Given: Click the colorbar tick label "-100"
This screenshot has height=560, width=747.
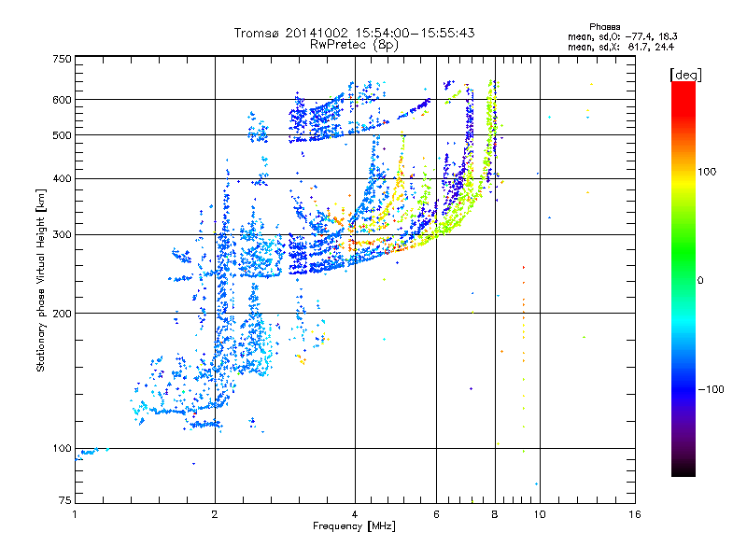Looking at the screenshot, I should [x=711, y=389].
